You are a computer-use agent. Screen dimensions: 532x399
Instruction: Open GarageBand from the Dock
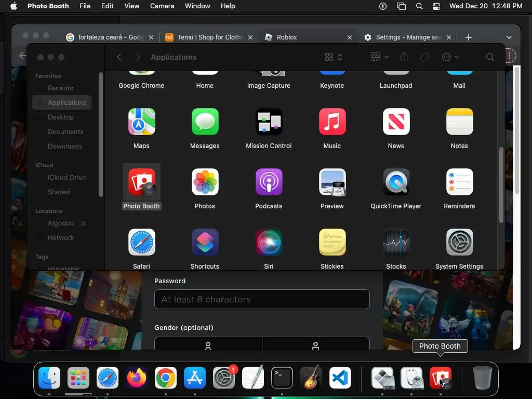[311, 377]
